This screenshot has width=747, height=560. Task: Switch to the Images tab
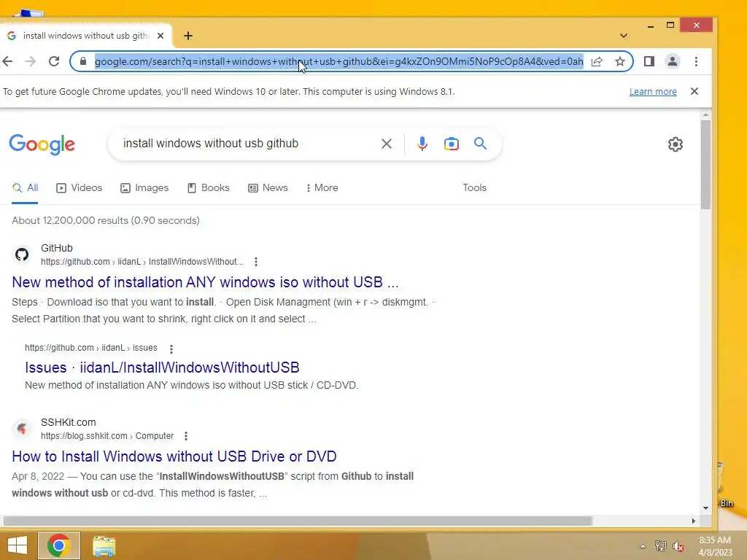click(144, 188)
